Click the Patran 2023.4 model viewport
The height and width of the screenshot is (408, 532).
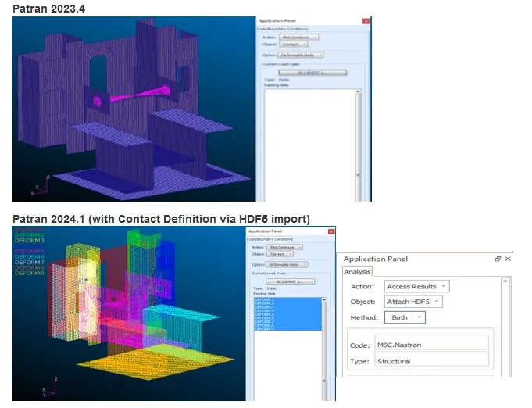134,109
